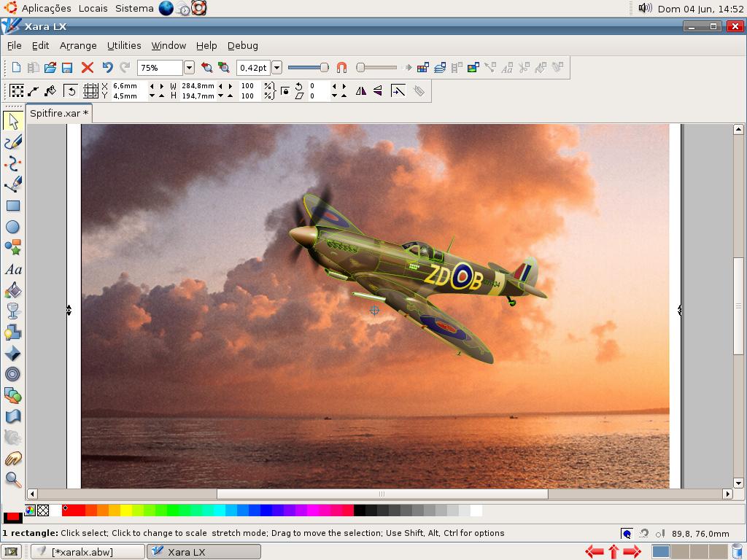Click the no-colour crosshatch swatch
The image size is (747, 560).
pyautogui.click(x=43, y=510)
